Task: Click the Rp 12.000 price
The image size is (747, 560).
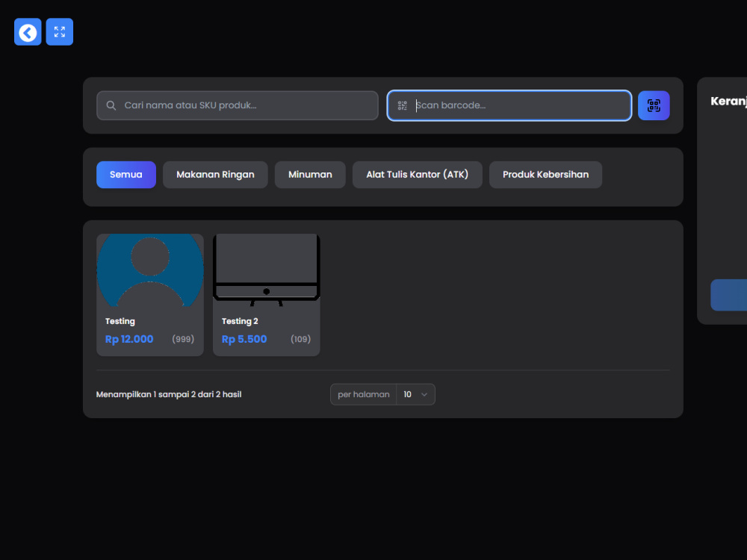Action: click(x=129, y=339)
